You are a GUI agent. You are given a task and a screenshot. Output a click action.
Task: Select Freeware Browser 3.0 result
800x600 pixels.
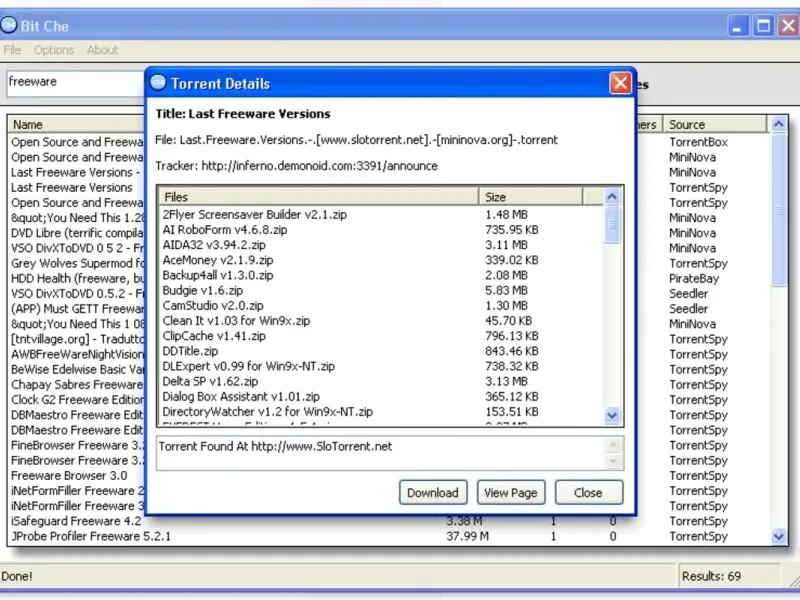(69, 476)
